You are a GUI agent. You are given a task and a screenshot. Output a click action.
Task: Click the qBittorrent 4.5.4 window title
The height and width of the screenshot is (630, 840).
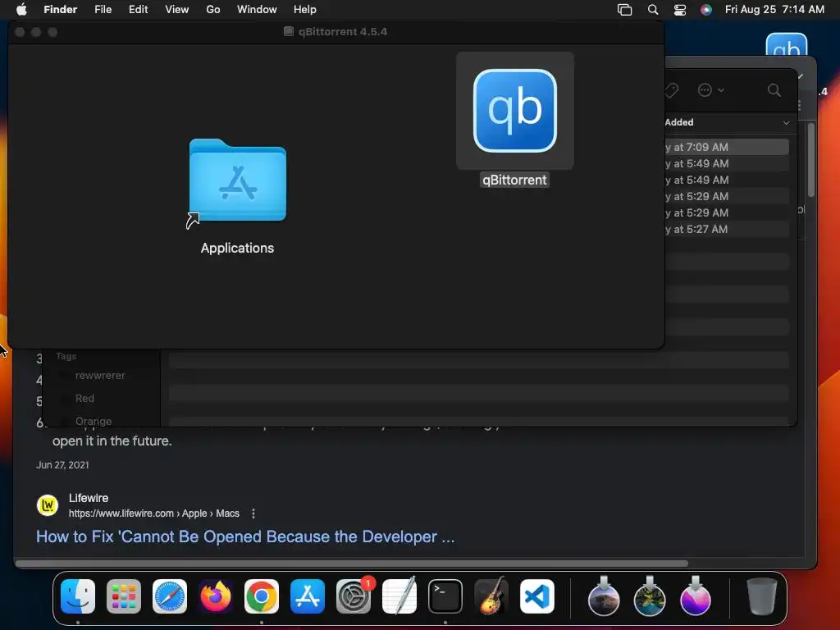coord(342,32)
